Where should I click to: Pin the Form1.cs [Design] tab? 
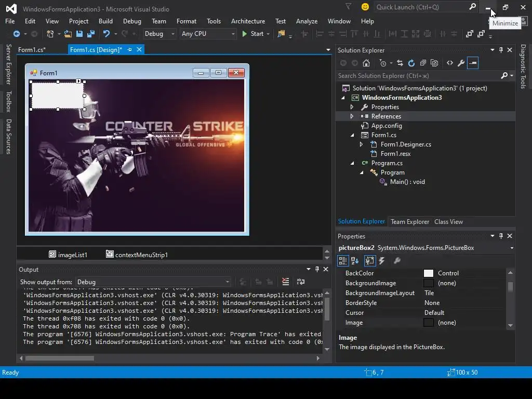point(129,49)
